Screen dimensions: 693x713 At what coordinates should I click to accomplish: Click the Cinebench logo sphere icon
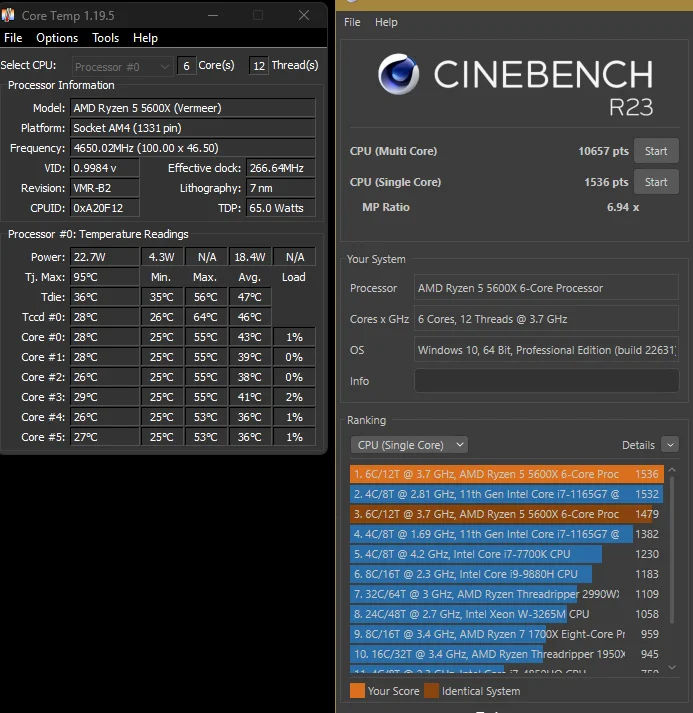tap(398, 74)
